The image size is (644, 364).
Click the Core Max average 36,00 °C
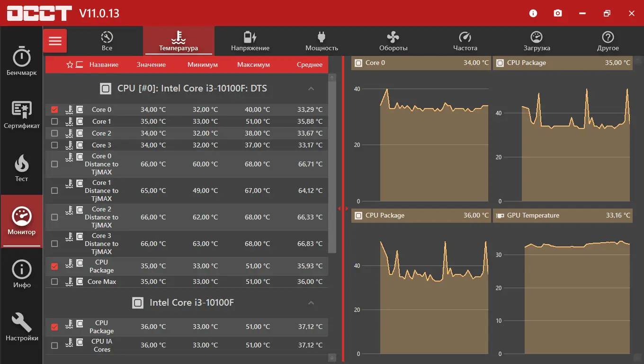pyautogui.click(x=310, y=282)
